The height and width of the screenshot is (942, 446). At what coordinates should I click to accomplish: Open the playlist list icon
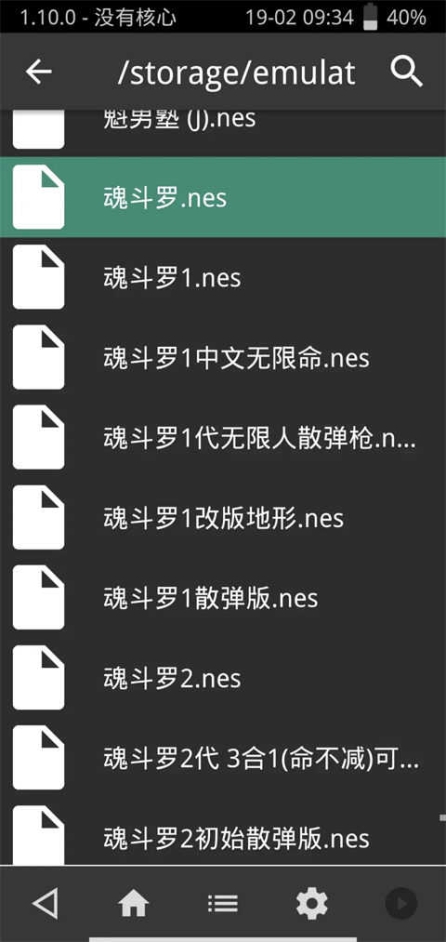[x=222, y=903]
